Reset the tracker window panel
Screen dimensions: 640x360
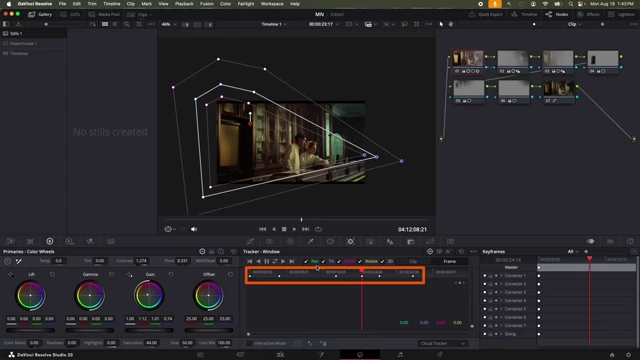tap(461, 251)
